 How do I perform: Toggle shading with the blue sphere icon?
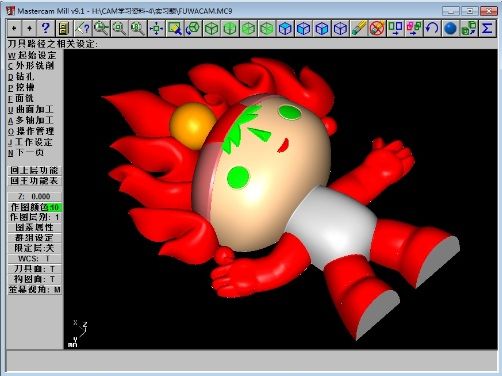point(450,28)
